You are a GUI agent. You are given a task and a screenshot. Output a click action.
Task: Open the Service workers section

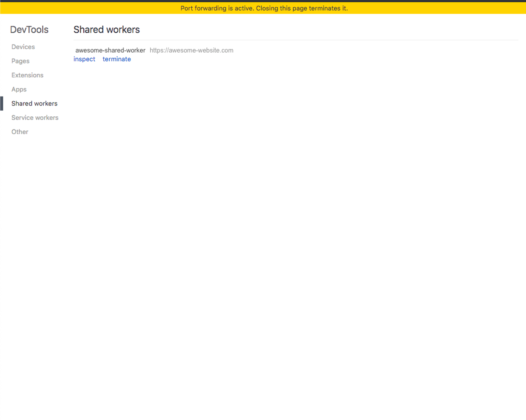click(35, 118)
